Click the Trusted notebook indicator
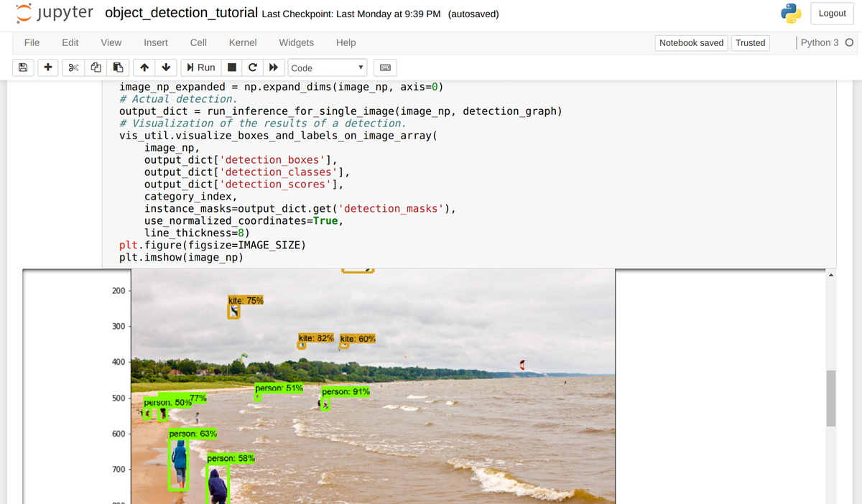Image resolution: width=862 pixels, height=504 pixels. (x=750, y=42)
